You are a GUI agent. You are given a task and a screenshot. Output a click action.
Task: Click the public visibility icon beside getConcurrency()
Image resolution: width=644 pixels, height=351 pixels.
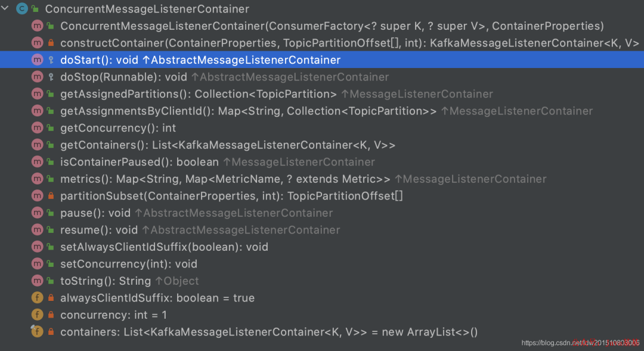tap(51, 128)
